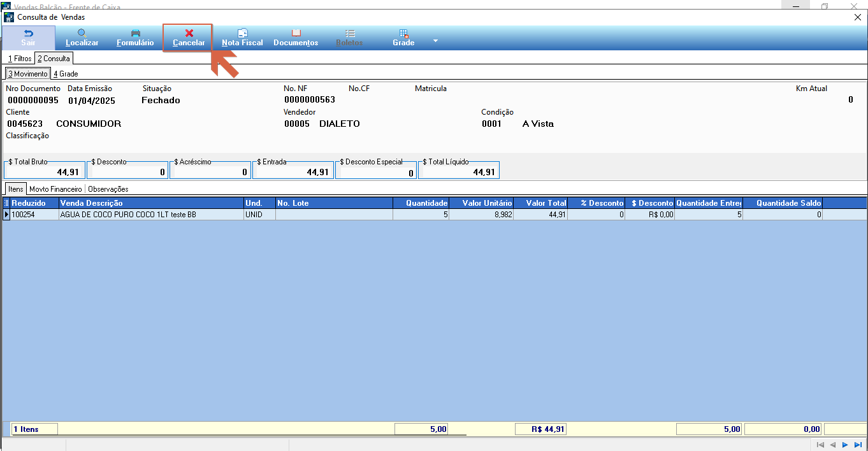Switch to the 4 Grade tab
This screenshot has width=868, height=451.
[x=66, y=74]
